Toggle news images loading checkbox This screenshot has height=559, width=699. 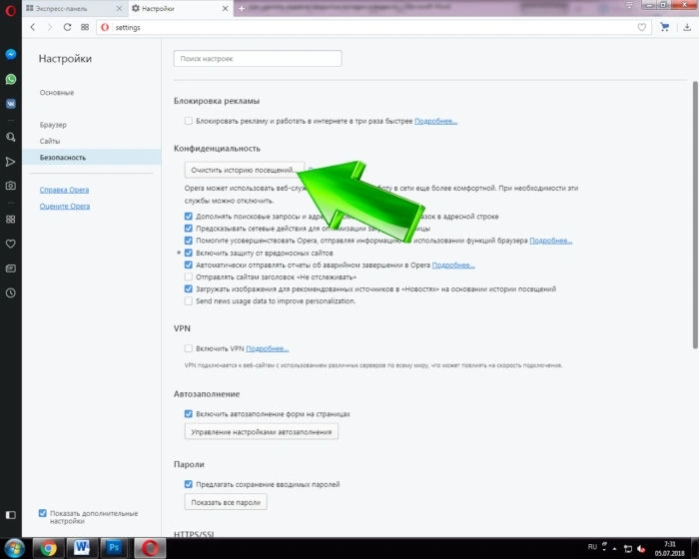coord(189,289)
